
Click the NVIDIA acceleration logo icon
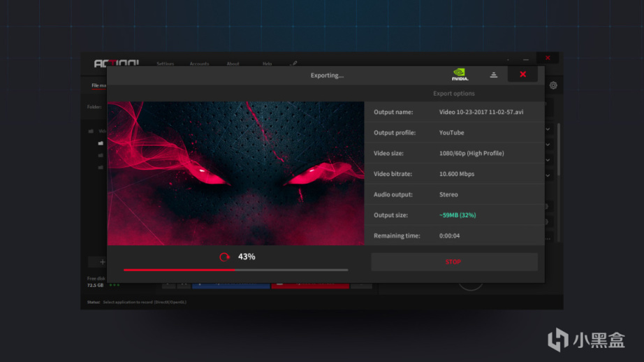[x=460, y=74]
